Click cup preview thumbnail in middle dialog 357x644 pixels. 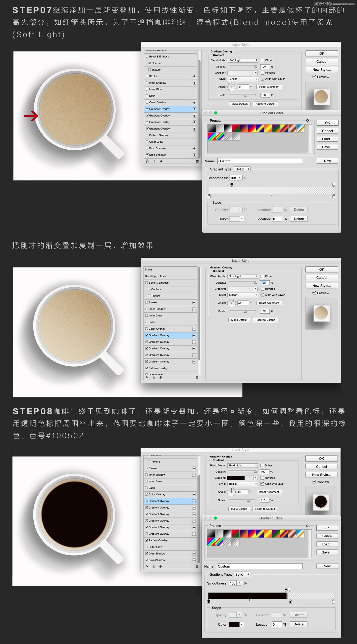(321, 313)
